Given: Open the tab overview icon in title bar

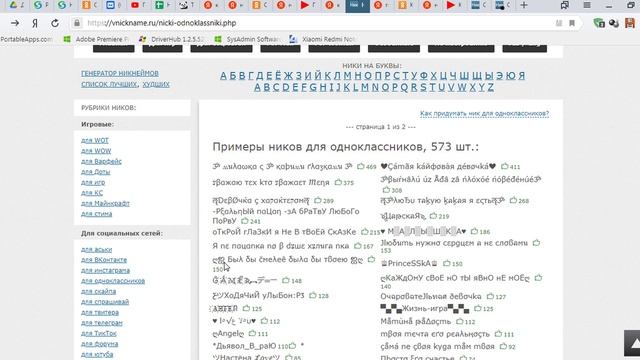Looking at the screenshot, I should click(565, 5).
